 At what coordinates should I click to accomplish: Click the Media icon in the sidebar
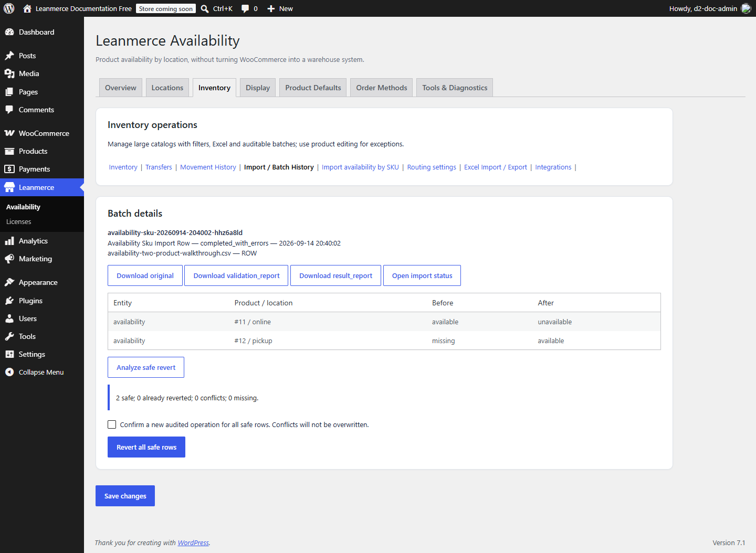coord(9,73)
